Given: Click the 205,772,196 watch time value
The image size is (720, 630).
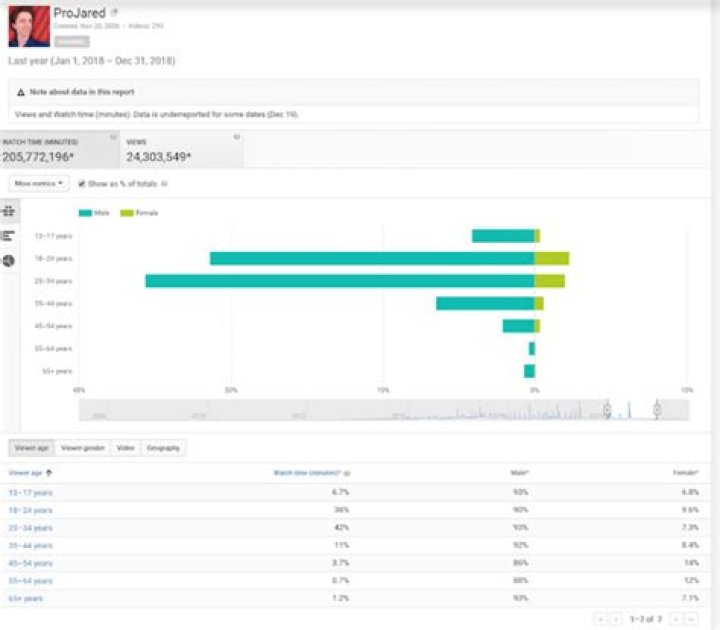Looking at the screenshot, I should click(38, 157).
